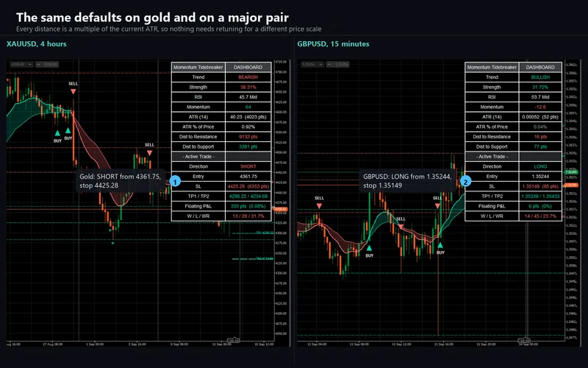Click the 'SHORT' direction value in XAUUSD dashboard

[x=248, y=166]
